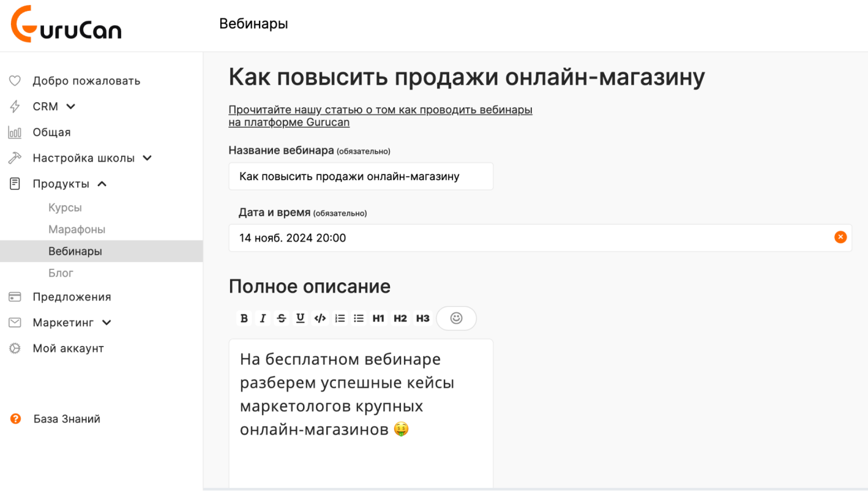Apply underline formatting

[301, 318]
